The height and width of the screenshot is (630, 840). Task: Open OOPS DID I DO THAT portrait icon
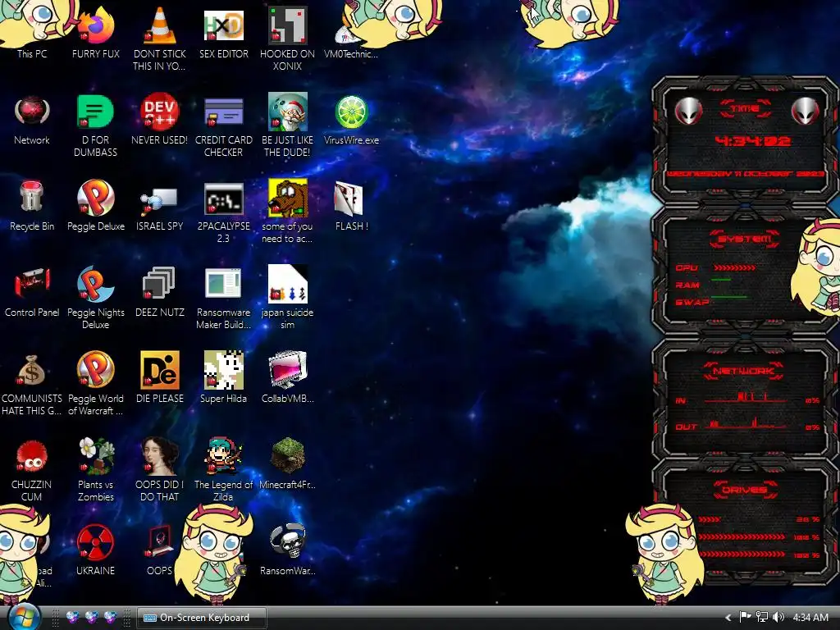click(x=160, y=456)
